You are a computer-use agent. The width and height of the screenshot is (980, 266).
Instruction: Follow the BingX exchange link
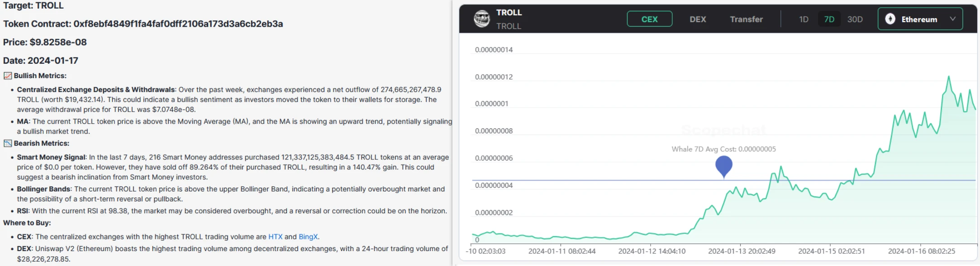(x=308, y=237)
